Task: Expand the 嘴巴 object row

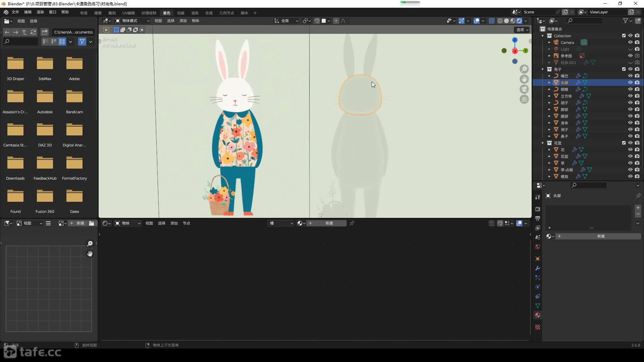Action: point(549,76)
